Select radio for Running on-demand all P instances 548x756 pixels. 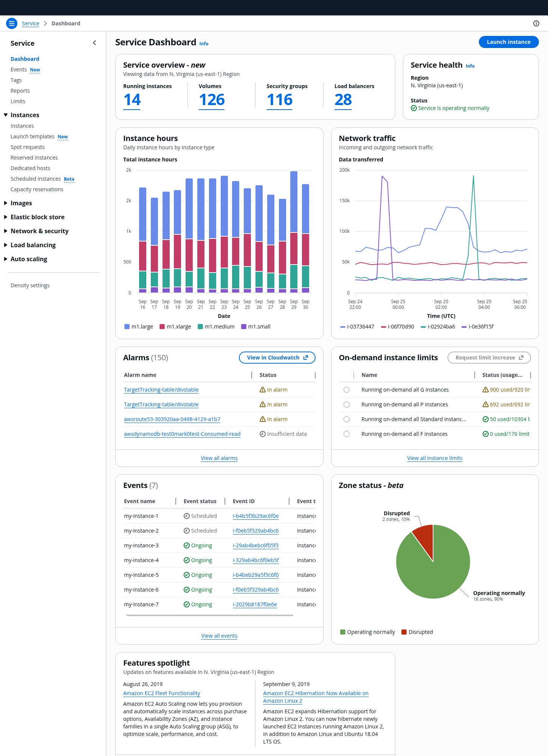pyautogui.click(x=347, y=404)
